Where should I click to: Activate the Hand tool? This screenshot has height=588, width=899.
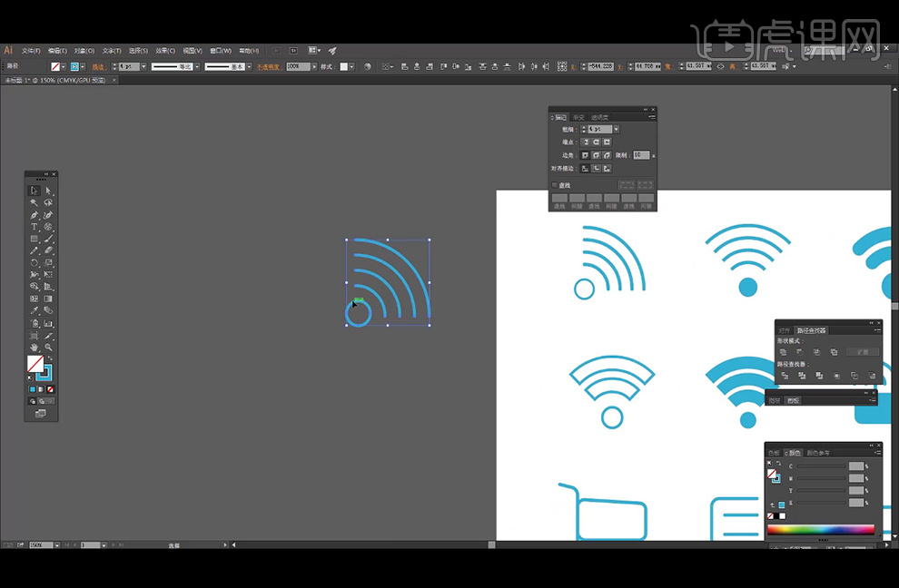(x=35, y=348)
